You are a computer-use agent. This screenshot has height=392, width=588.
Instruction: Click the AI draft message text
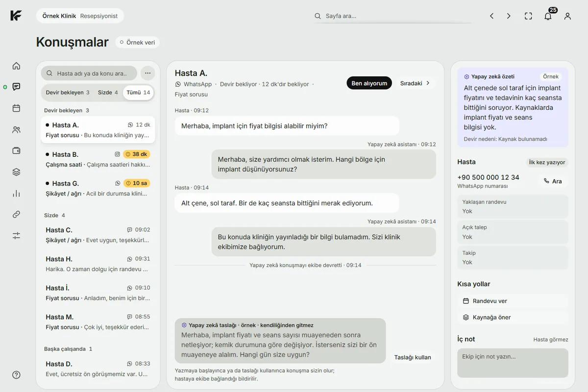(x=279, y=345)
